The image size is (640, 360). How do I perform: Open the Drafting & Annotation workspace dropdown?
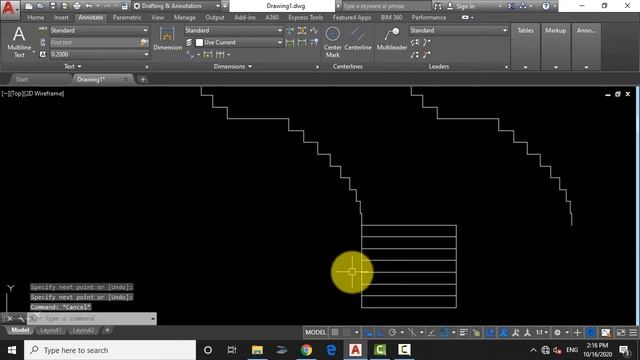point(177,6)
